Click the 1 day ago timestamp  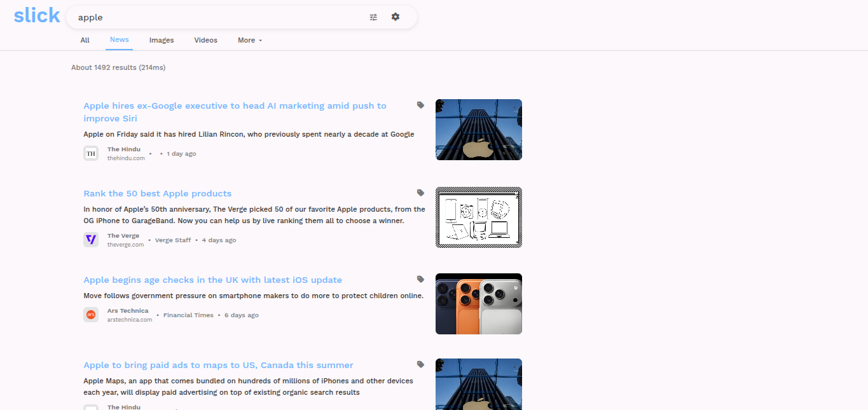181,154
